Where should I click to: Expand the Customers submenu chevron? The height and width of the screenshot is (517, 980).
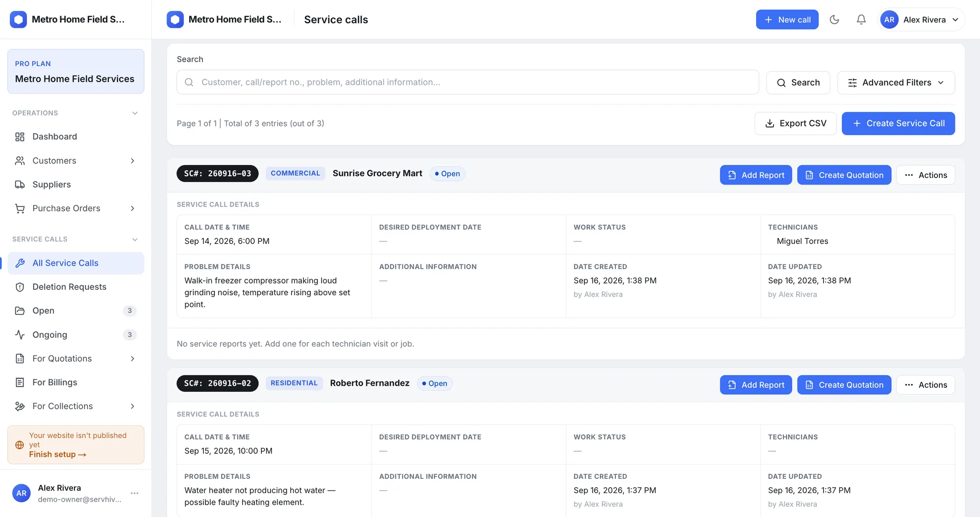click(x=132, y=161)
